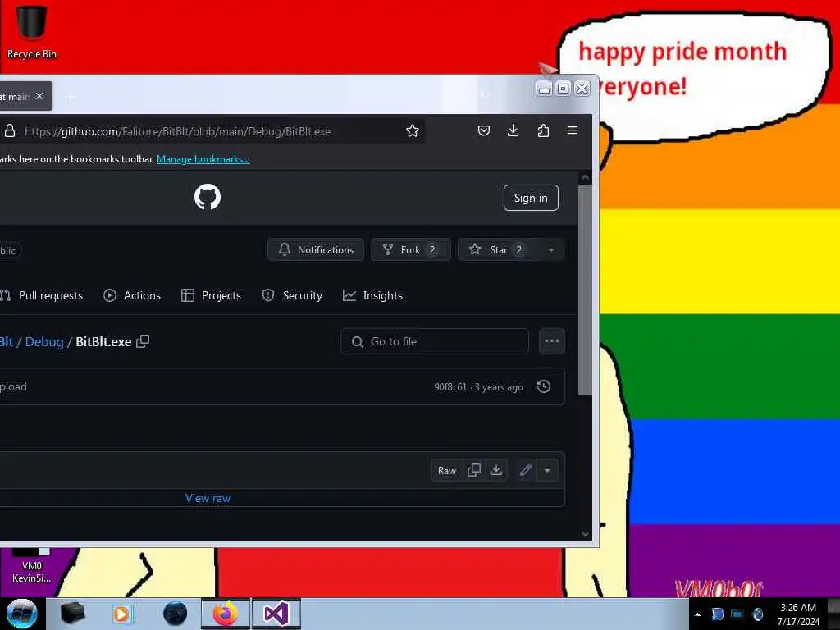The image size is (840, 630).
Task: Click the page's vertical scrollbar thumb
Action: tap(585, 290)
